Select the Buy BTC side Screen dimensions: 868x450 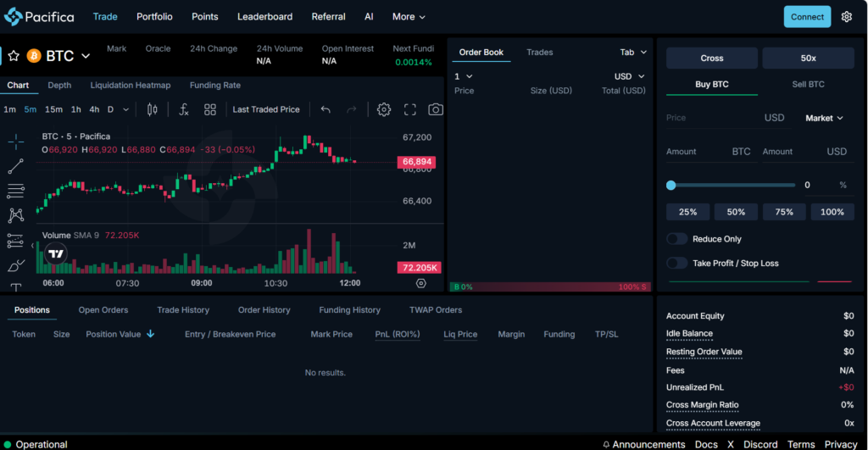coord(712,84)
